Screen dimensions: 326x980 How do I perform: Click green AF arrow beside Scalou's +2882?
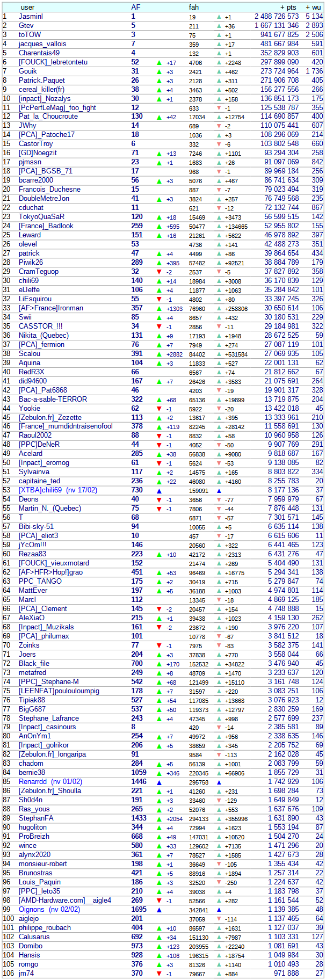tap(159, 354)
